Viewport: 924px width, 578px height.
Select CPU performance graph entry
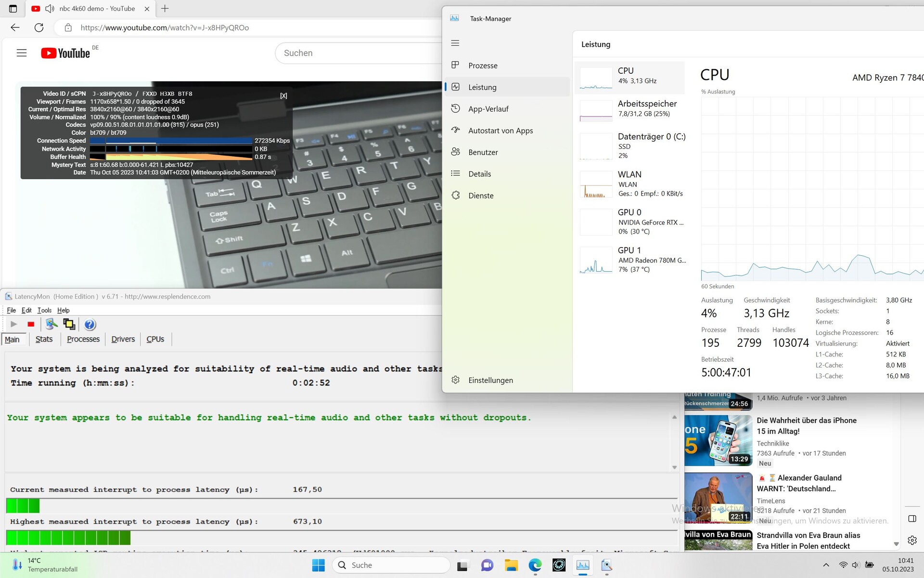tap(630, 78)
